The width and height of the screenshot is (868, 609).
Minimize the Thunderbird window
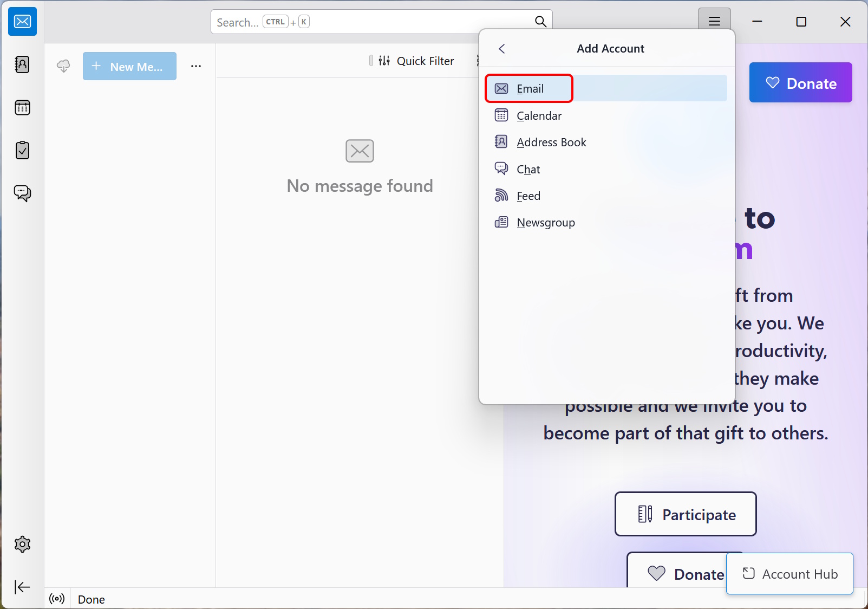pos(757,22)
